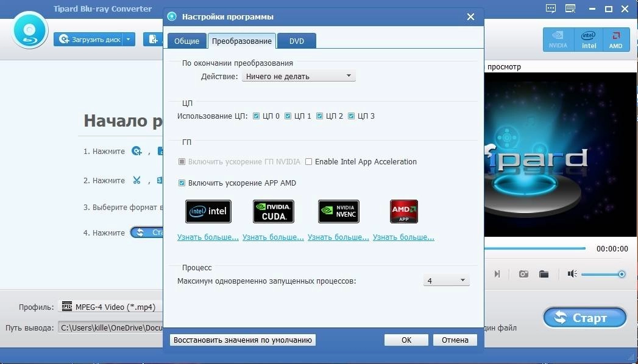Uncheck Включить ускорение APP AMD
638x364 pixels.
coord(182,183)
